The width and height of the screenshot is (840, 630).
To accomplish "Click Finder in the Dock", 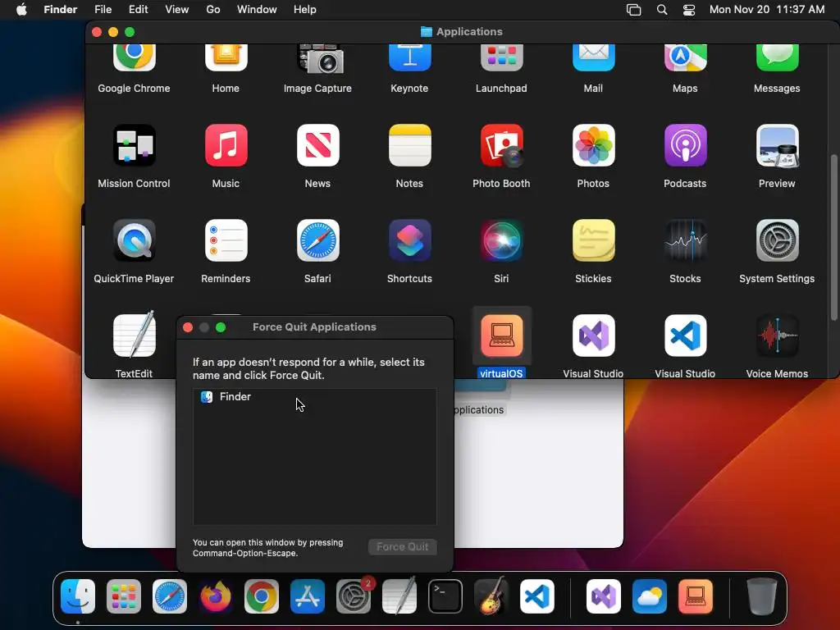I will point(78,596).
